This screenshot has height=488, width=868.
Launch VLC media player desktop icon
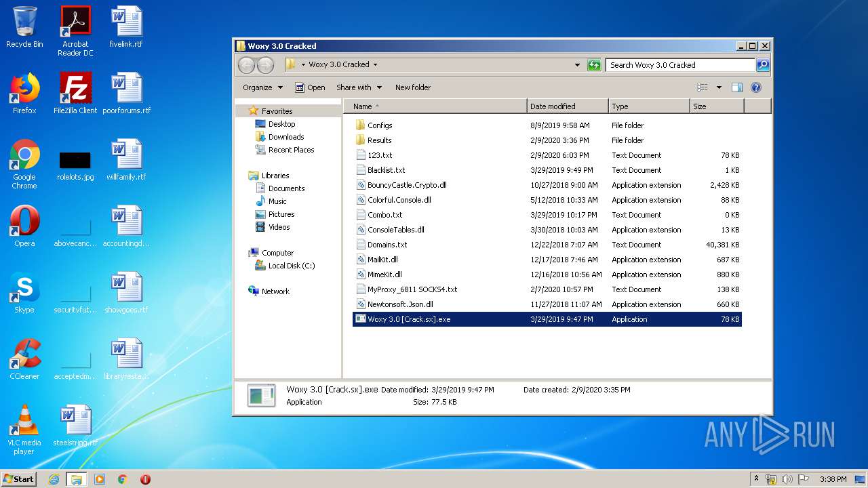click(24, 430)
